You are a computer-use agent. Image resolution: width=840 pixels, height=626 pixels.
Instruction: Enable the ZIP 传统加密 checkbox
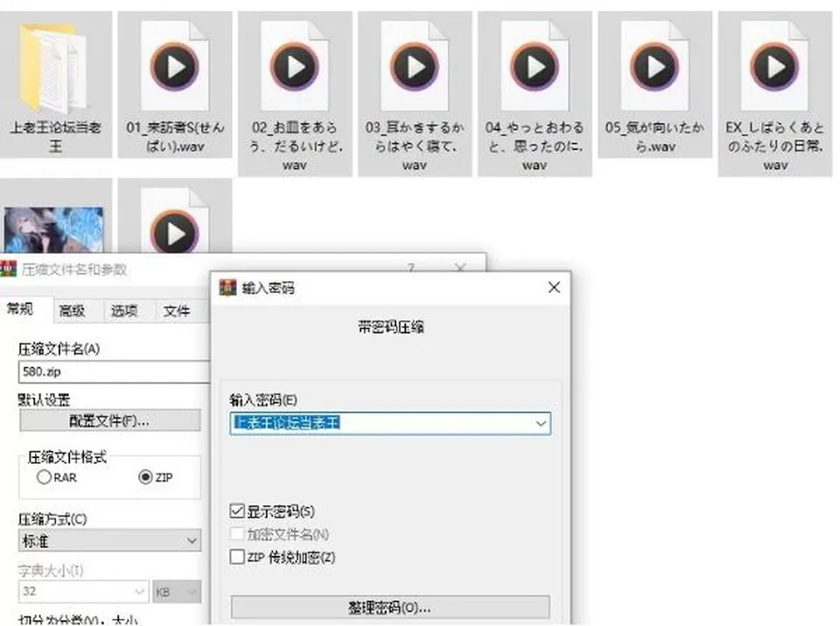[237, 557]
